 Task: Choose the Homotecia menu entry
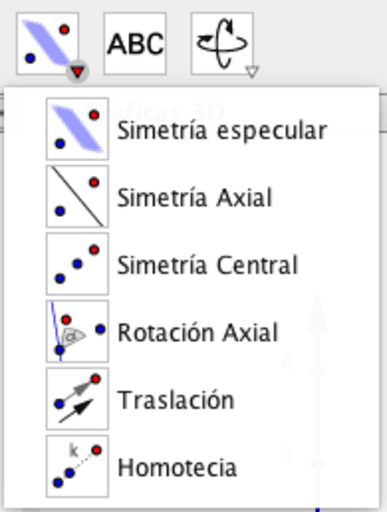click(x=191, y=466)
